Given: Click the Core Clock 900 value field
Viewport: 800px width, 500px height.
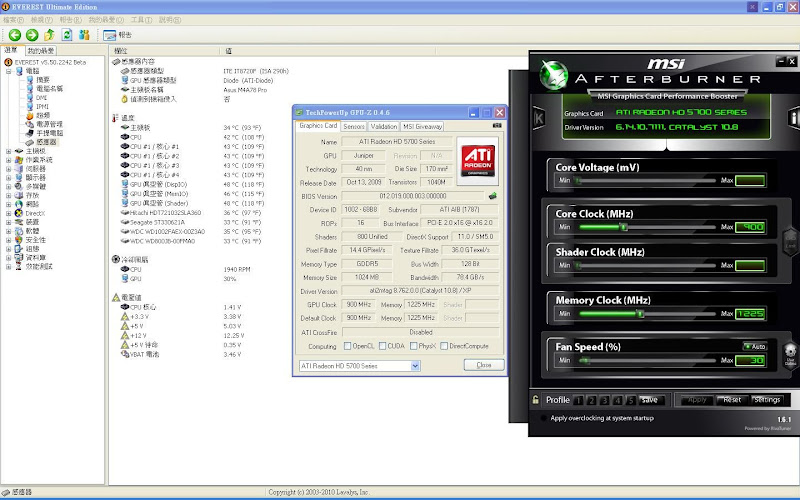Looking at the screenshot, I should pos(750,227).
